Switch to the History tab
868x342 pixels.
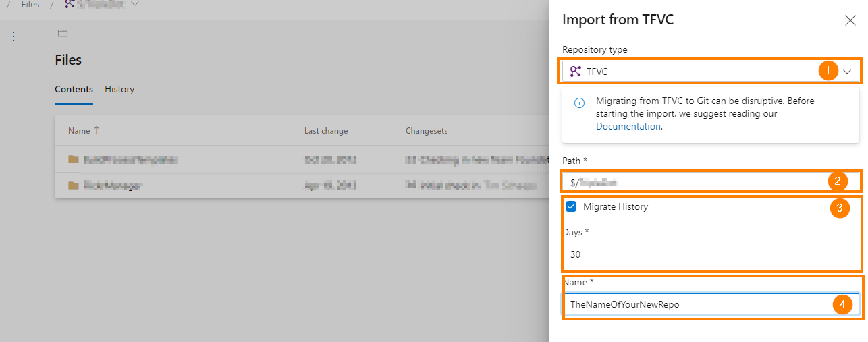[x=119, y=89]
